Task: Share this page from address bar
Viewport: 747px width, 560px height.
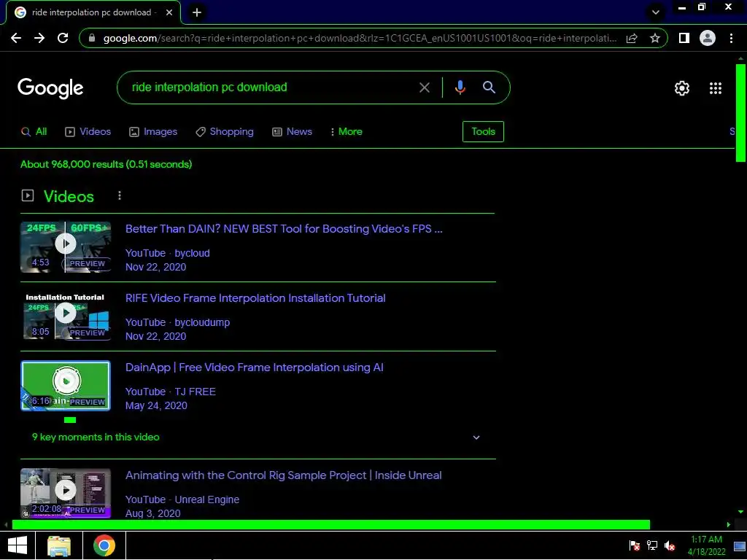Action: point(632,38)
